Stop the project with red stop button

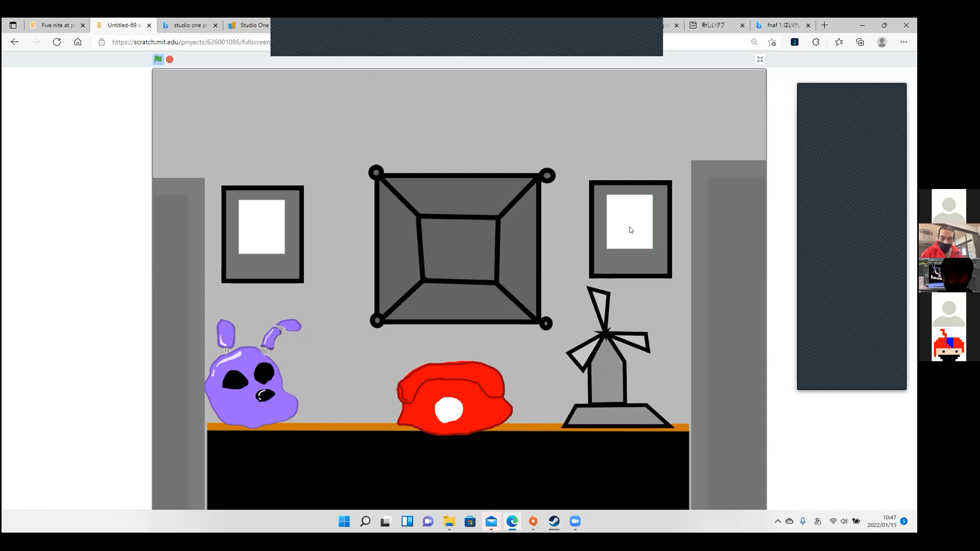click(x=170, y=59)
